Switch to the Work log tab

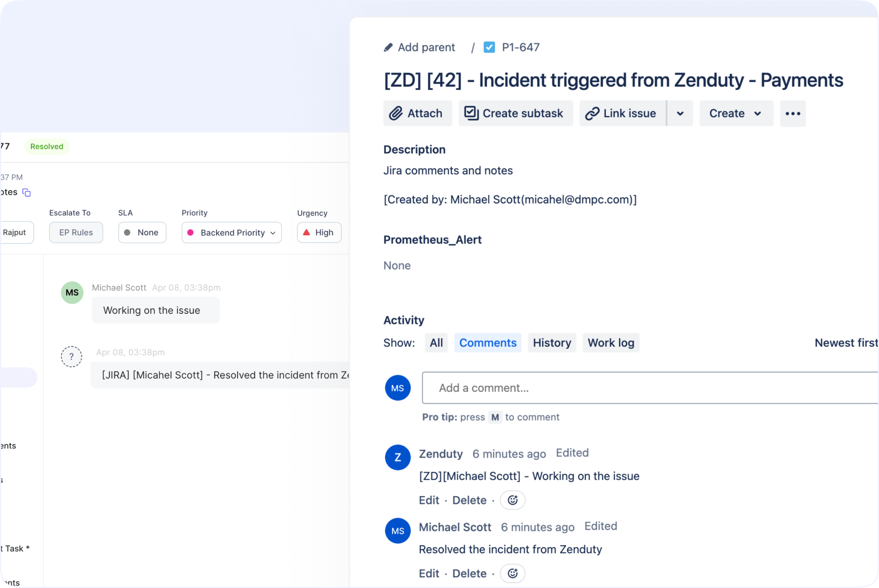click(611, 343)
